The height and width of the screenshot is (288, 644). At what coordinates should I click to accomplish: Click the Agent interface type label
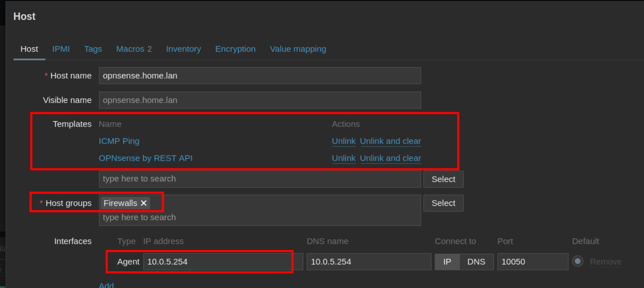tap(128, 262)
